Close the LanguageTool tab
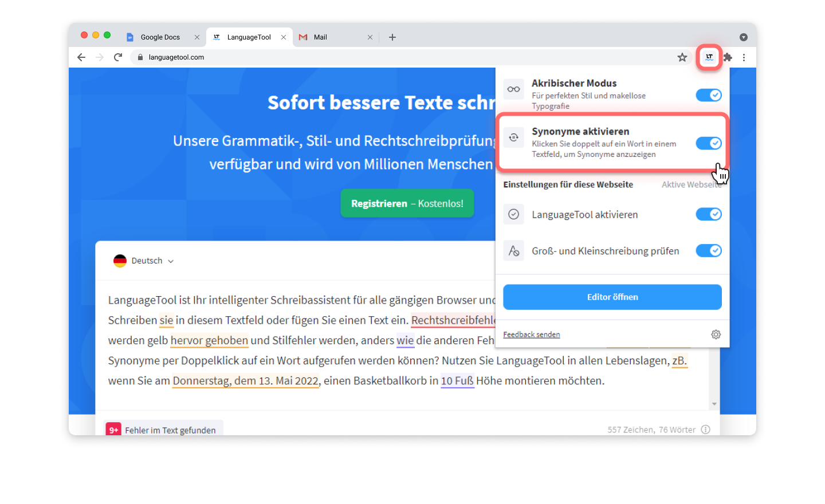825x504 pixels. click(x=284, y=37)
